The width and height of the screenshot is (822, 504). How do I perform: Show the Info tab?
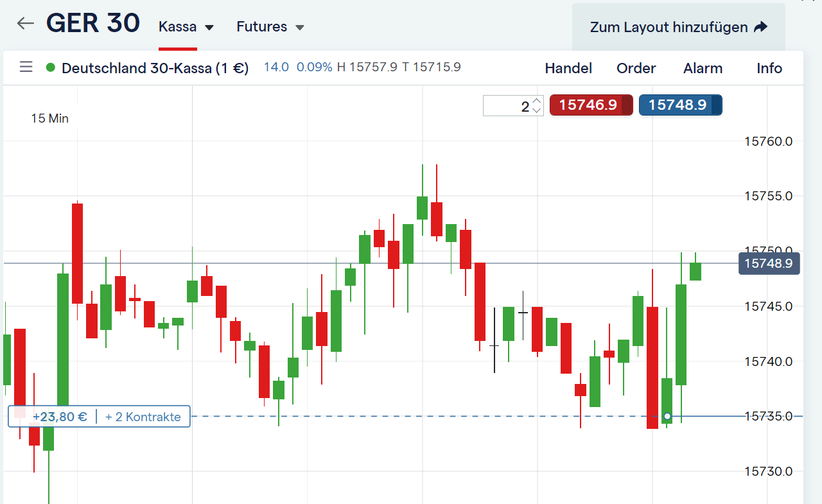point(769,68)
